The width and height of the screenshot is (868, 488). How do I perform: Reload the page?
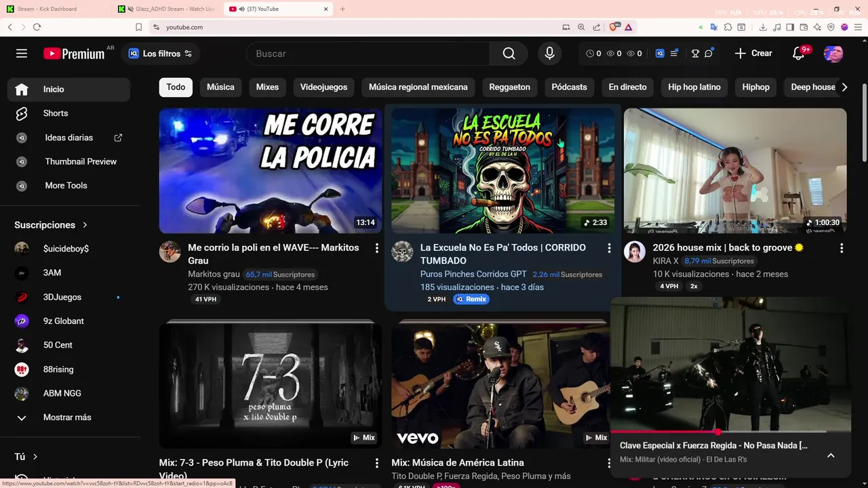click(37, 27)
